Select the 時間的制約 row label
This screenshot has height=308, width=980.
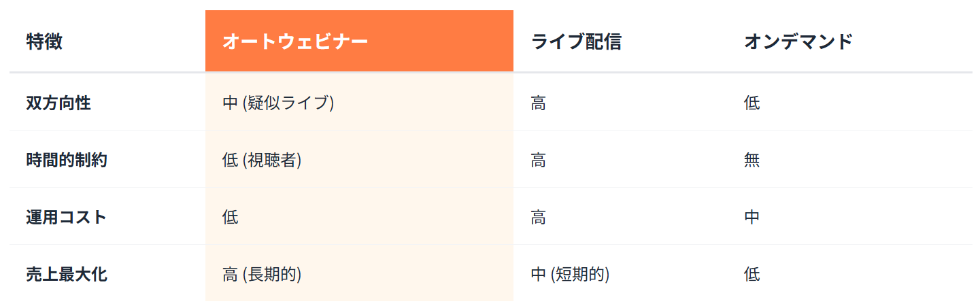coord(67,160)
